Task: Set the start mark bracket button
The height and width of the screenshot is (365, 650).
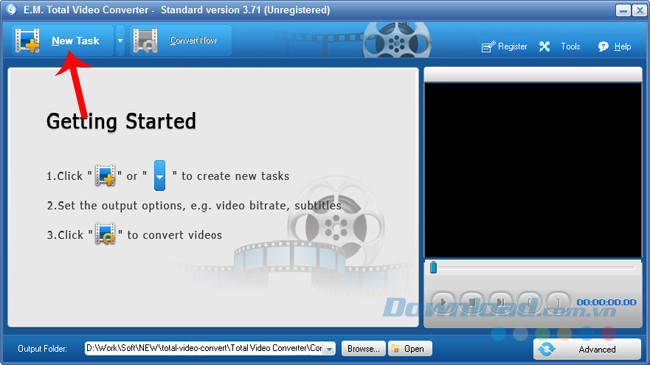Action: pyautogui.click(x=529, y=302)
